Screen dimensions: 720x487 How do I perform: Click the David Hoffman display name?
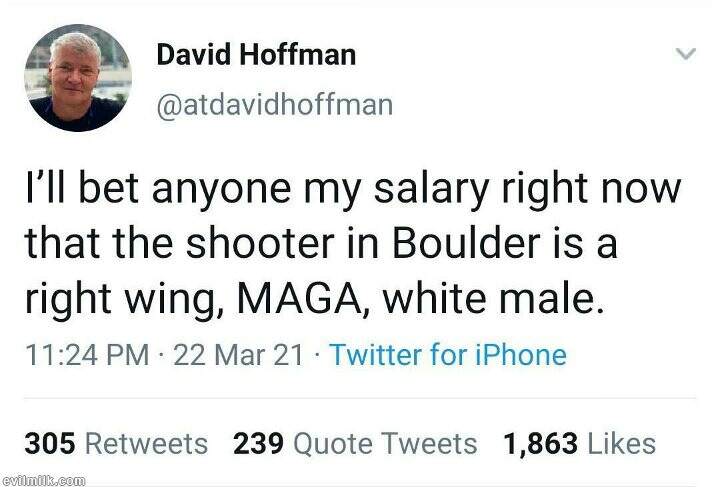[x=256, y=54]
